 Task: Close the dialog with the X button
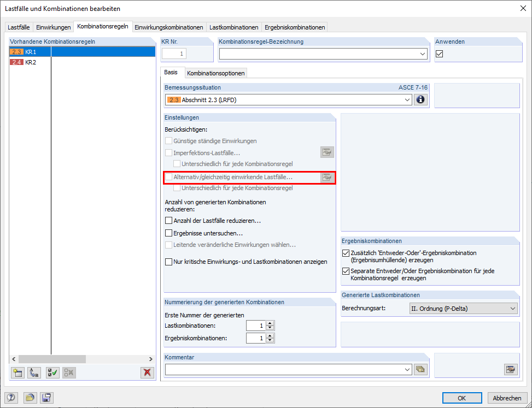point(523,9)
